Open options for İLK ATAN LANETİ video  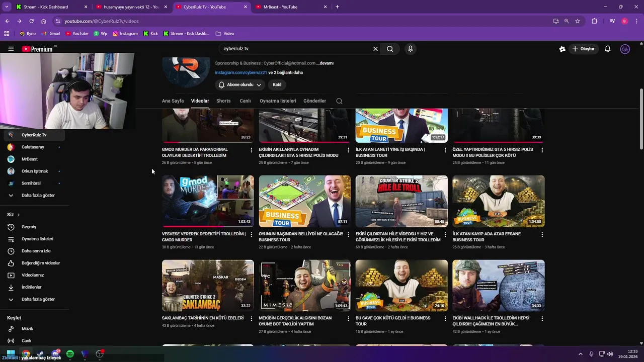(x=445, y=150)
